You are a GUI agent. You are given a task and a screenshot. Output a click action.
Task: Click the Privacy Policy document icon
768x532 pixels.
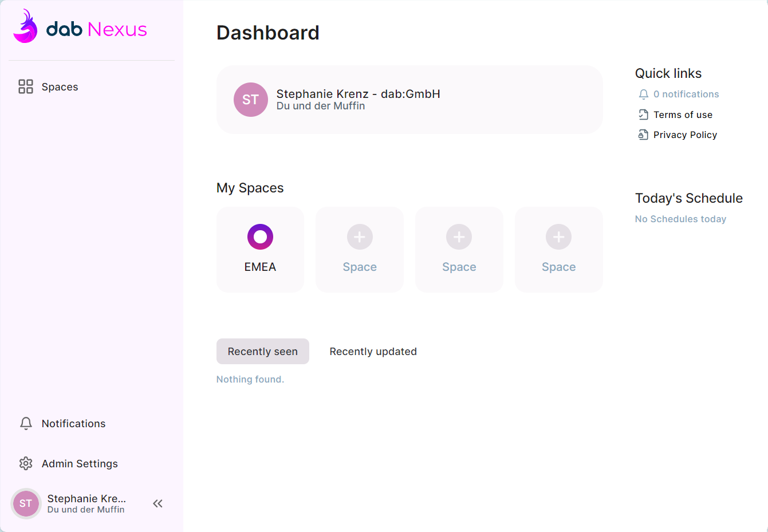pyautogui.click(x=643, y=135)
